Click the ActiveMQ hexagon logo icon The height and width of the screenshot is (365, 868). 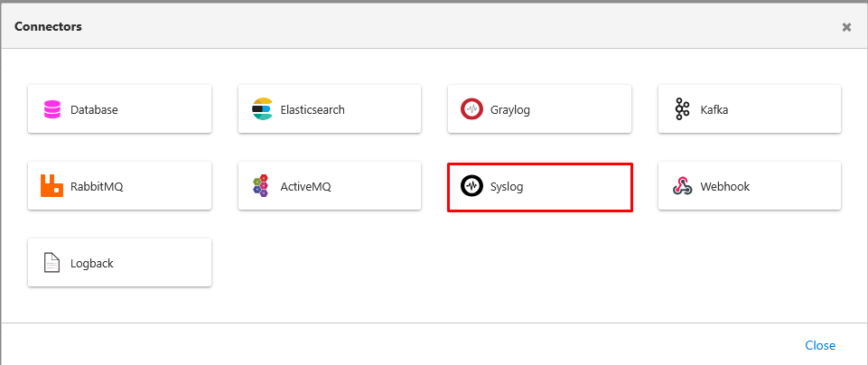(x=262, y=187)
